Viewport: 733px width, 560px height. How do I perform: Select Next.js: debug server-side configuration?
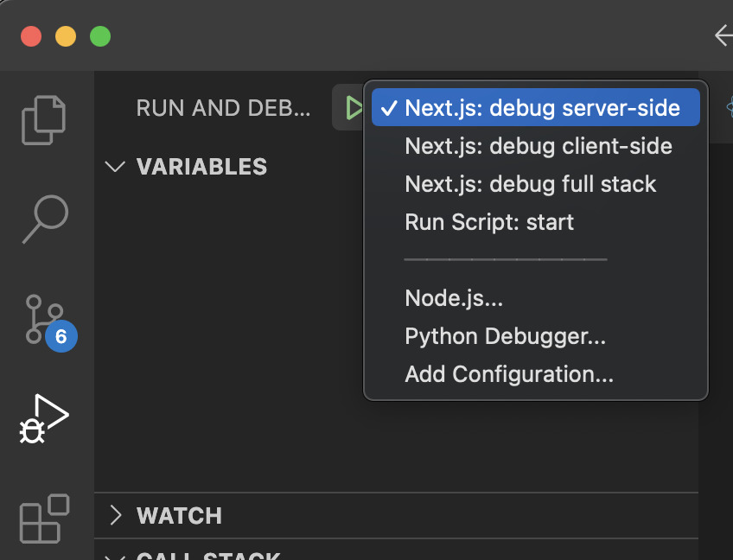pyautogui.click(x=535, y=107)
